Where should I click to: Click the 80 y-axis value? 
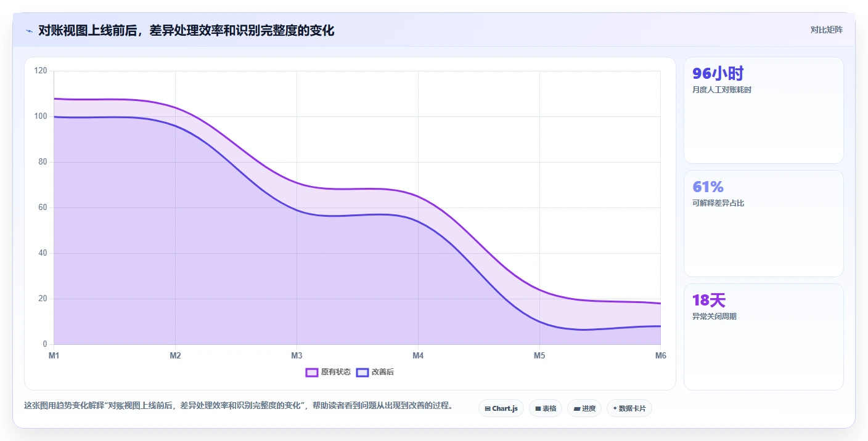click(x=43, y=162)
